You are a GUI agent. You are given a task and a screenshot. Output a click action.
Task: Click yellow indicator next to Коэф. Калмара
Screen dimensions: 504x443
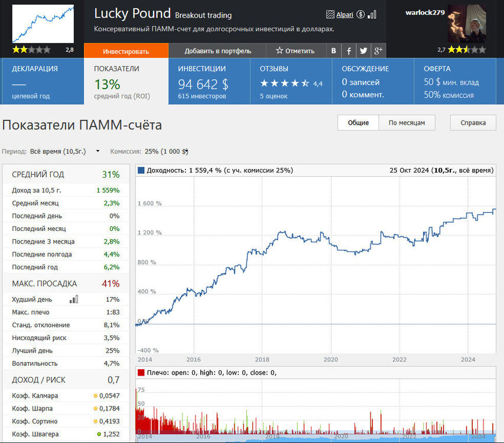coord(96,396)
